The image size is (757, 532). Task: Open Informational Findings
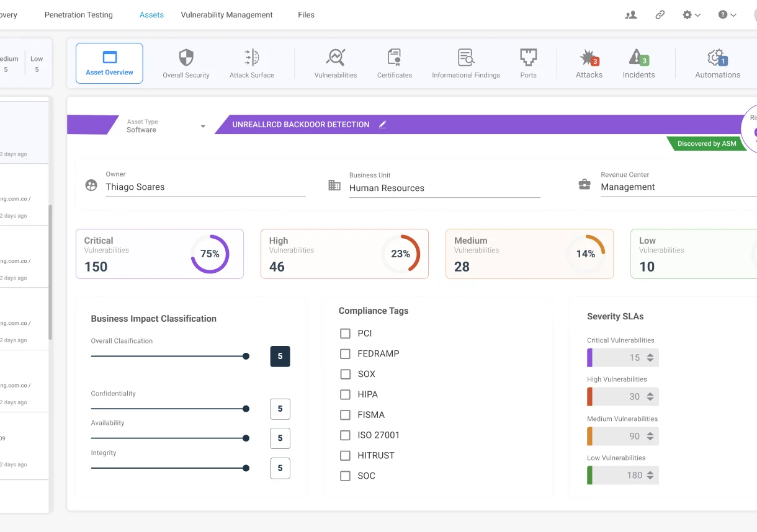(466, 64)
